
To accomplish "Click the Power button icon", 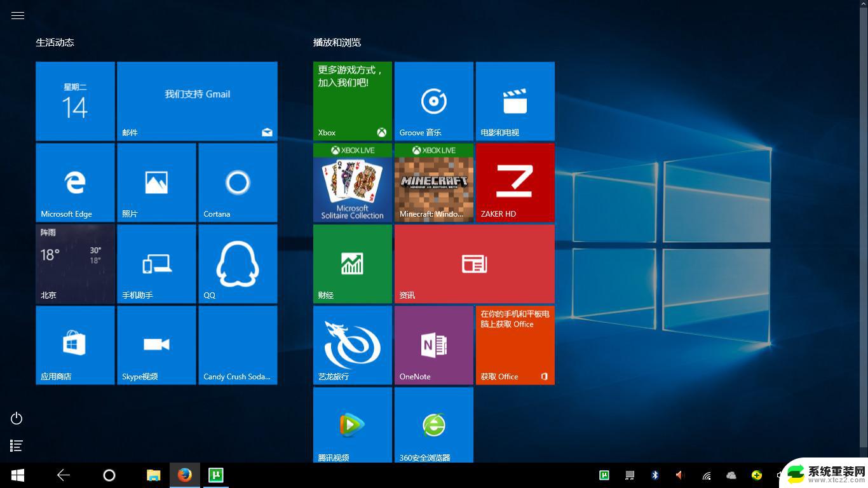I will coord(17,418).
